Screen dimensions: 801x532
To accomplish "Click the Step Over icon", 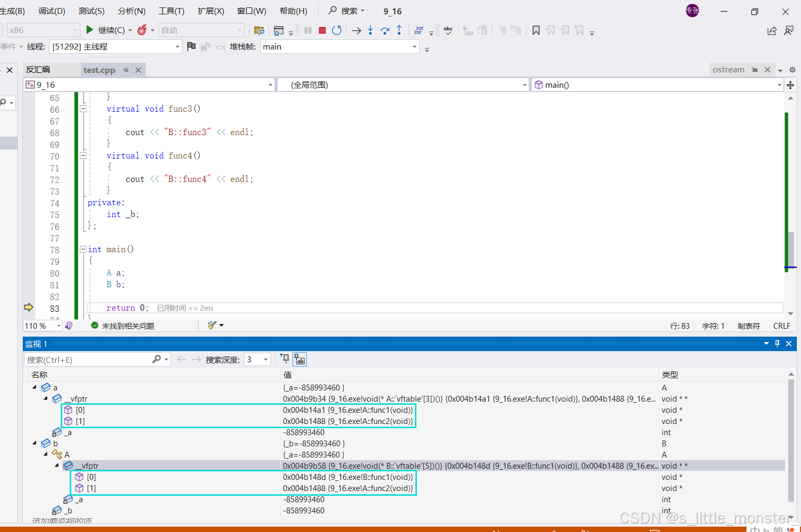I will click(x=385, y=30).
